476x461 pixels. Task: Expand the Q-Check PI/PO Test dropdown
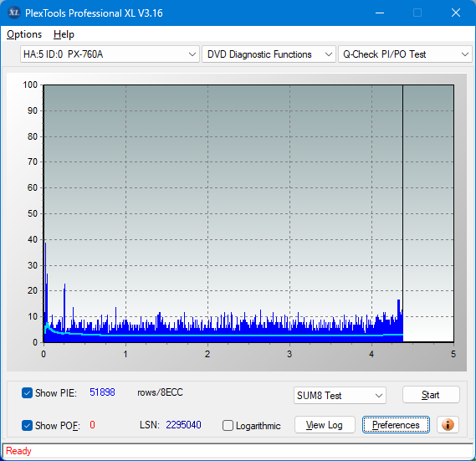[405, 54]
